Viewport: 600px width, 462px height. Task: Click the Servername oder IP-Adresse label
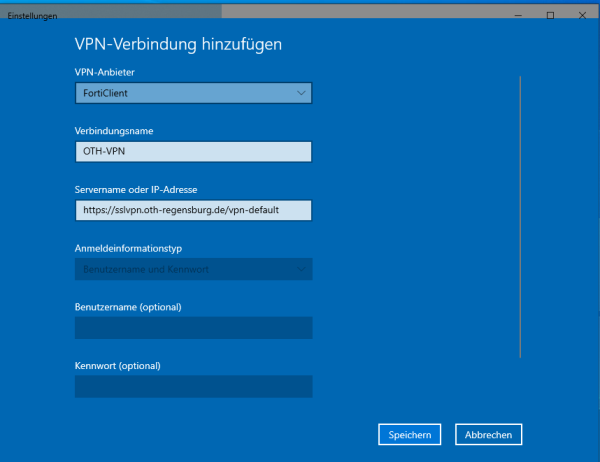[136, 189]
